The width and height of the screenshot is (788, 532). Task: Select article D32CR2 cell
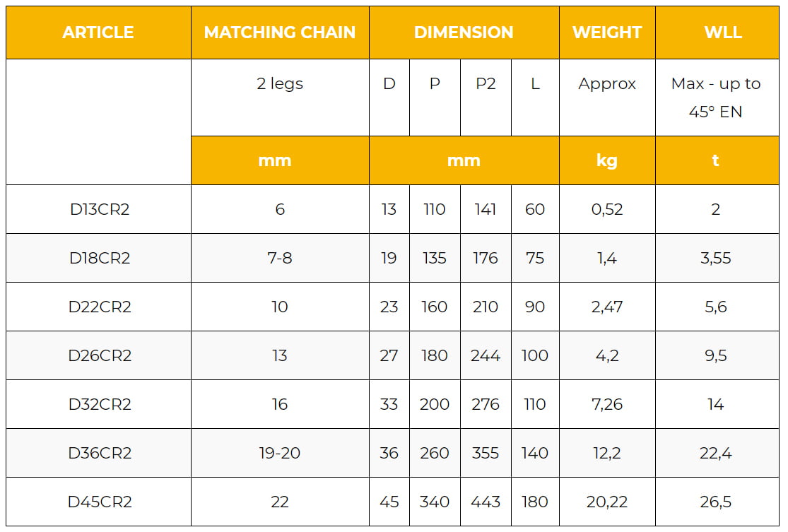(x=100, y=404)
